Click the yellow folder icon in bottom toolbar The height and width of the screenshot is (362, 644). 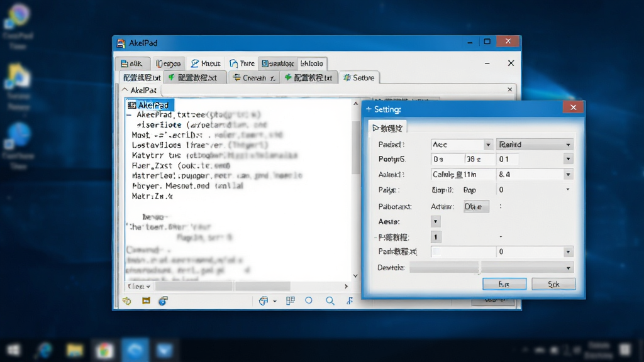[x=146, y=301]
